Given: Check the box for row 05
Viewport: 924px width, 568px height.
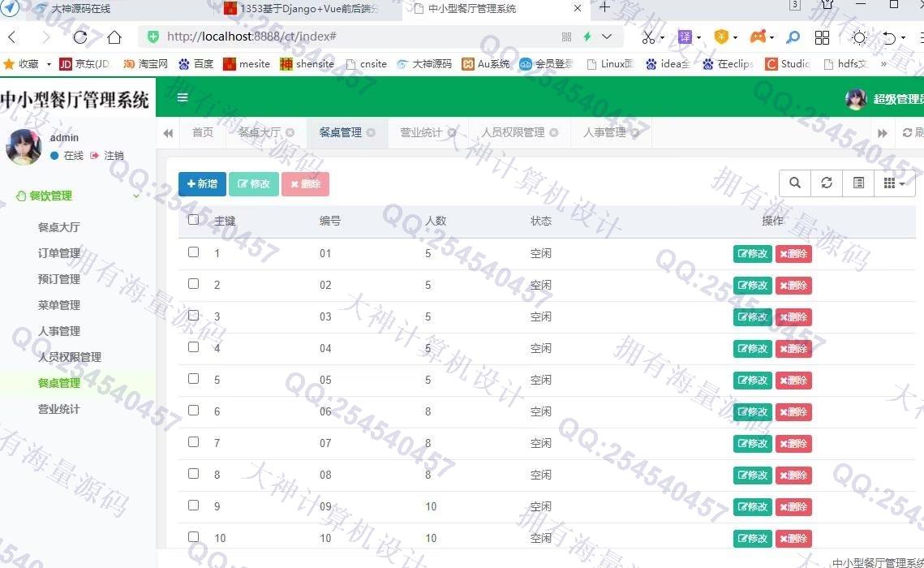Looking at the screenshot, I should coord(193,379).
